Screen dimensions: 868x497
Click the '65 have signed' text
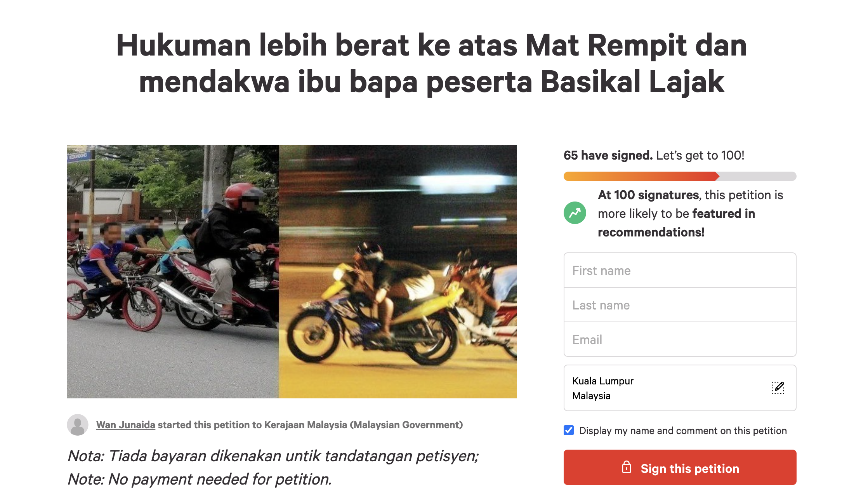[x=608, y=155]
